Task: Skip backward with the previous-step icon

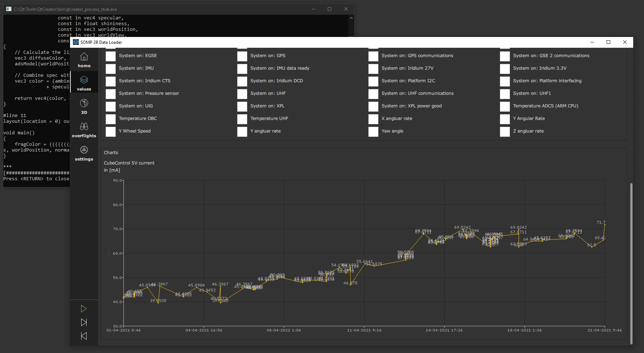Action: (x=84, y=336)
